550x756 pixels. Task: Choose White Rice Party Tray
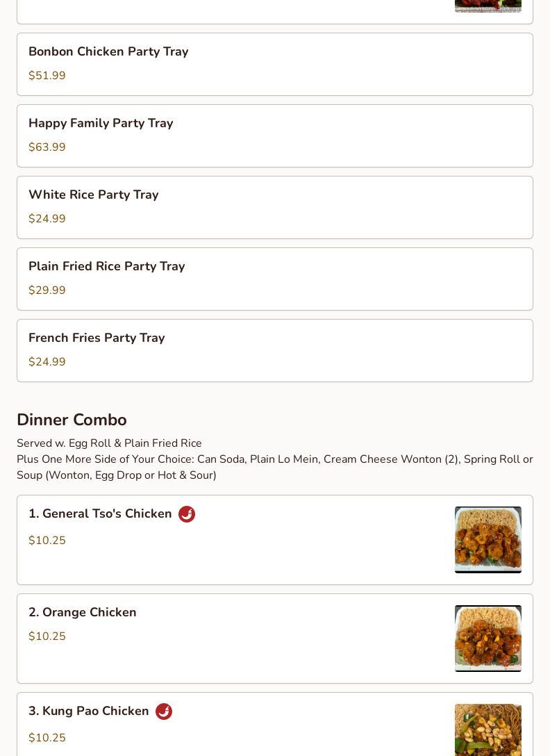[x=275, y=207]
